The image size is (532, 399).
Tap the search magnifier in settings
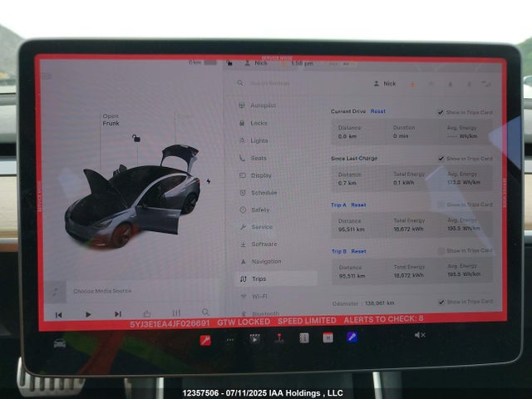pos(240,83)
